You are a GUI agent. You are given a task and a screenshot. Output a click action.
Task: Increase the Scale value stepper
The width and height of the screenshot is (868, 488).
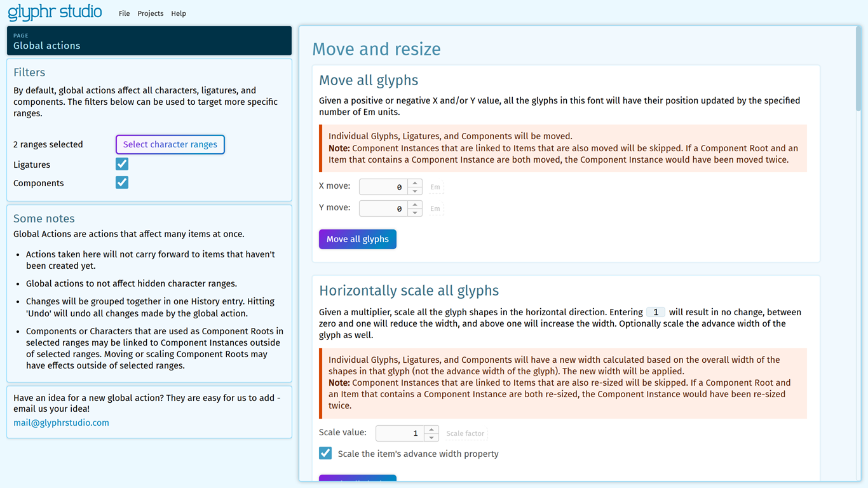[431, 430]
